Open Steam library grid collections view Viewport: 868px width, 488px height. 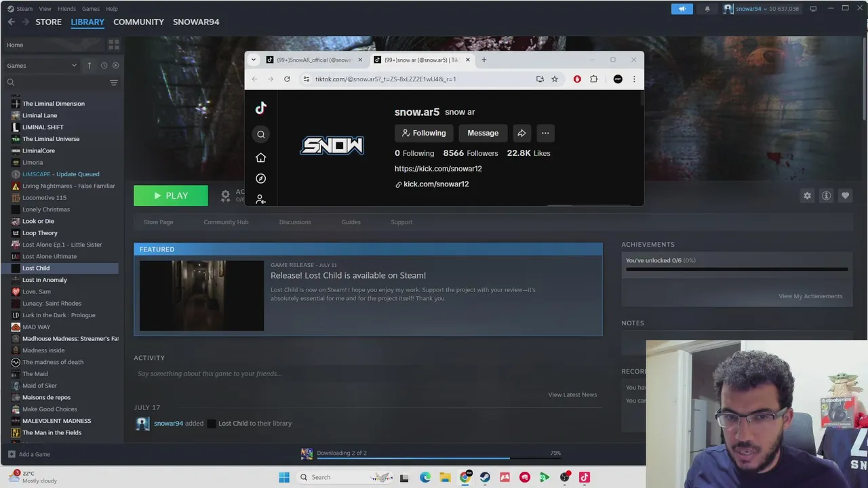(x=113, y=45)
